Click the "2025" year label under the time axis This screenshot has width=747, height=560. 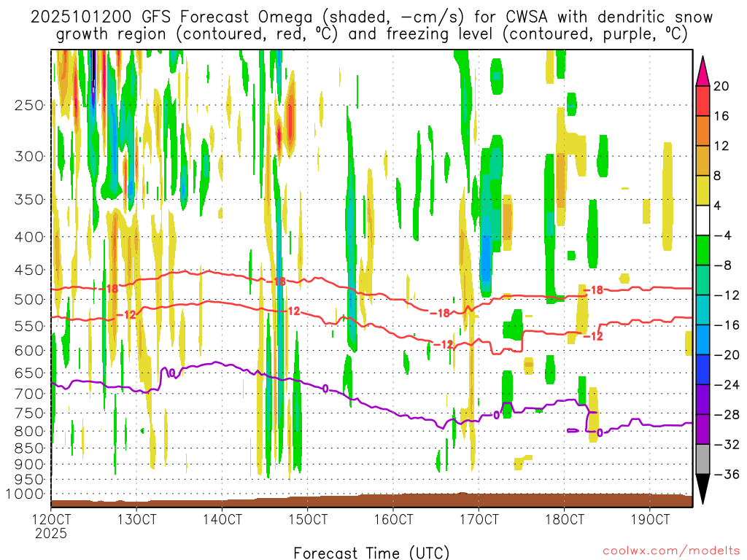click(51, 534)
